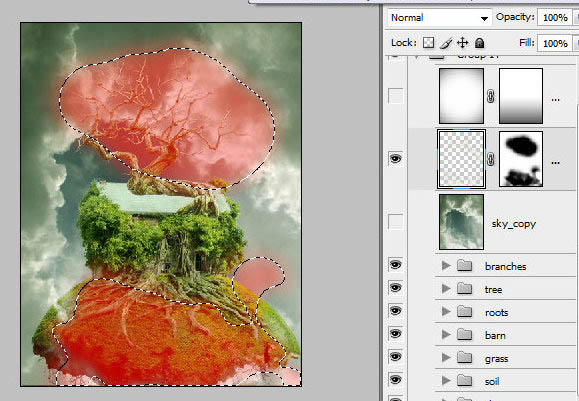
Task: Click the lock all padlock icon
Action: pyautogui.click(x=479, y=43)
